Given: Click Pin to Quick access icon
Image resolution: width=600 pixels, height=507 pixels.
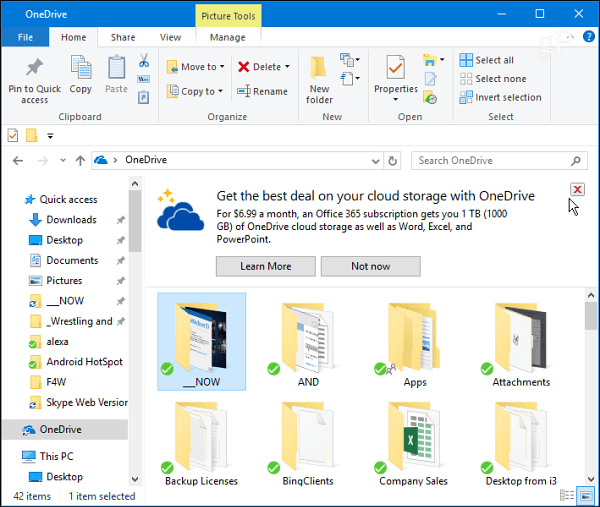Looking at the screenshot, I should (34, 67).
